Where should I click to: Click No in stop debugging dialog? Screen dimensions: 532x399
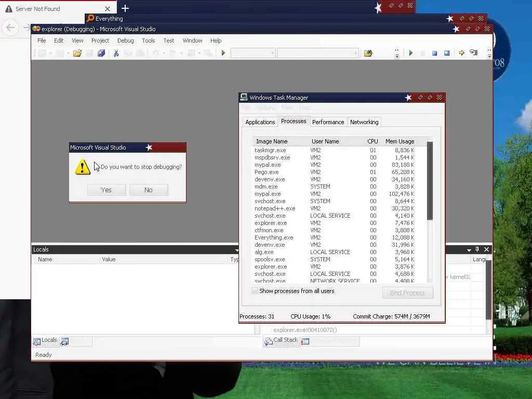click(x=149, y=190)
